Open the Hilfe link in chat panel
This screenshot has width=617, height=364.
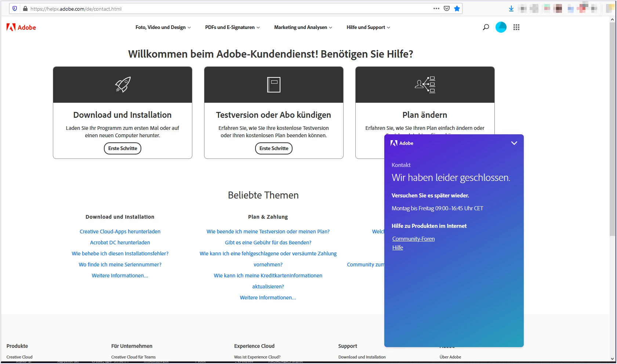398,248
